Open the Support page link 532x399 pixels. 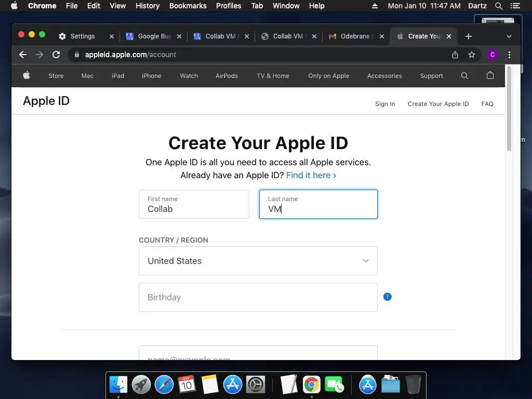[432, 76]
